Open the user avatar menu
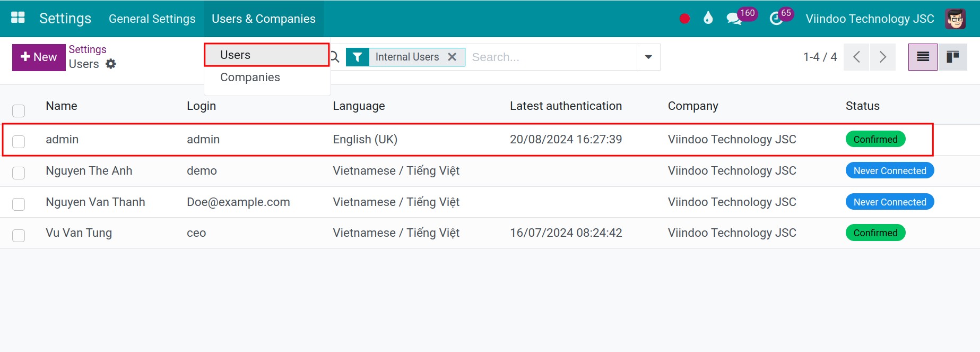980x352 pixels. coord(955,19)
